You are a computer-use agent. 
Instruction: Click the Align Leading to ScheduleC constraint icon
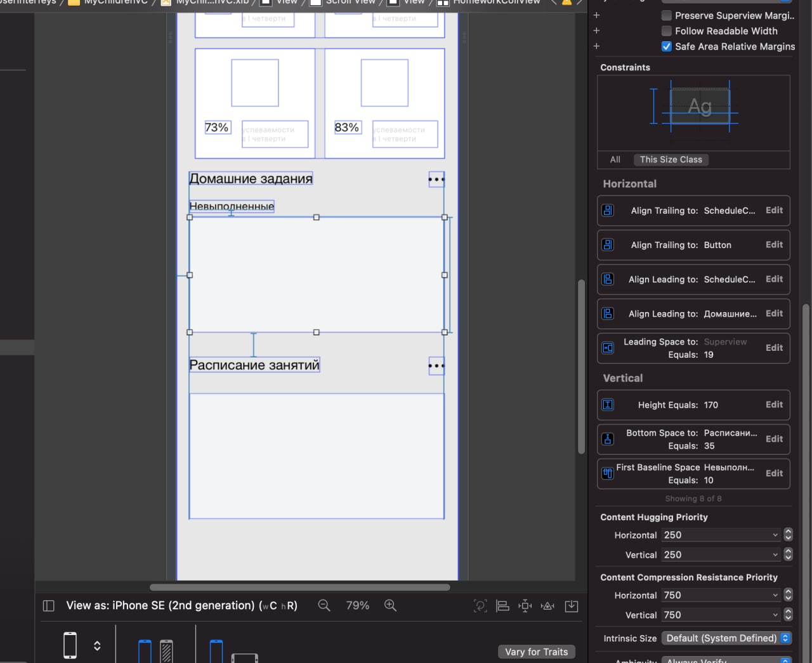[x=608, y=279]
